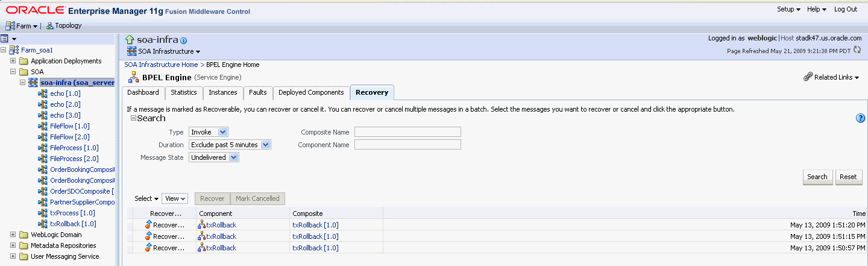Viewport: 868px width, 266px height.
Task: Expand the User Messaging Service node
Action: point(13,256)
